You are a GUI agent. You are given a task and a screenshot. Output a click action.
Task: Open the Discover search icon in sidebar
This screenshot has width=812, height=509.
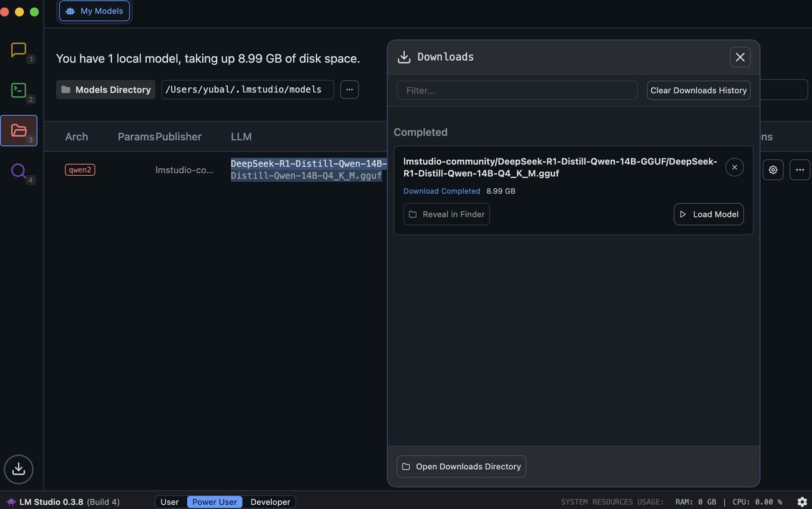(17, 170)
